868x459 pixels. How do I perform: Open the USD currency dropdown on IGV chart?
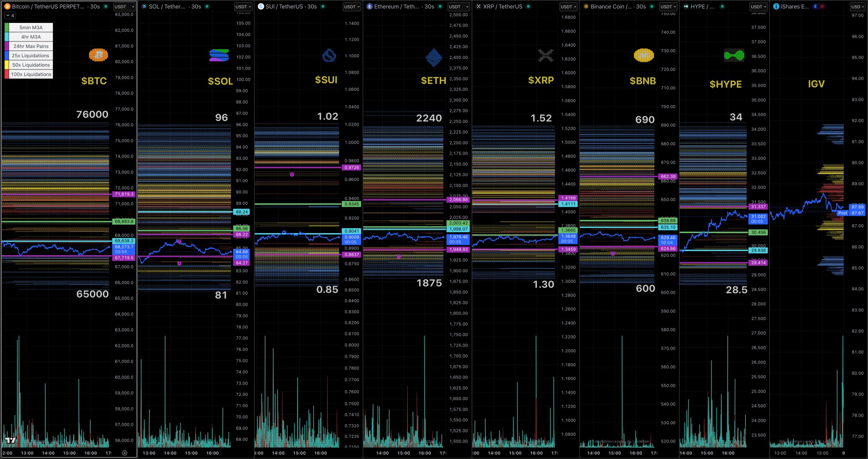coord(858,7)
